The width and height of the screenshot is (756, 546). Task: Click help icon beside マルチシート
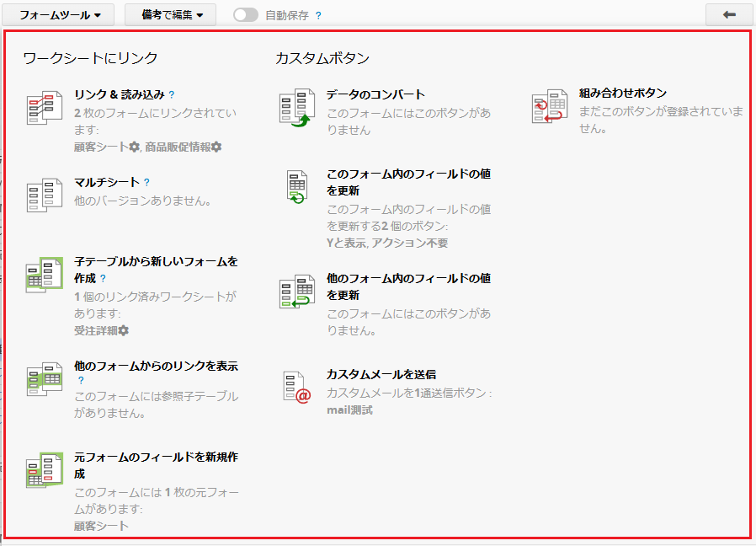(x=146, y=182)
